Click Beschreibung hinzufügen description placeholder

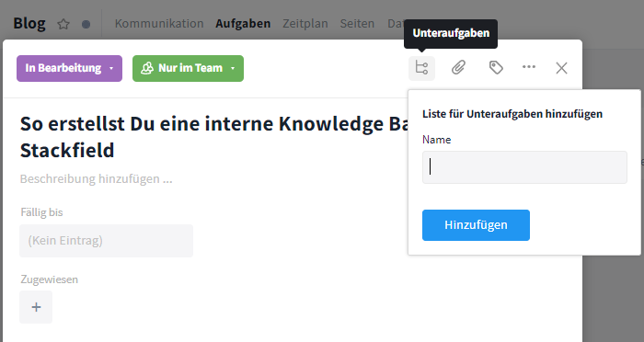click(x=96, y=179)
